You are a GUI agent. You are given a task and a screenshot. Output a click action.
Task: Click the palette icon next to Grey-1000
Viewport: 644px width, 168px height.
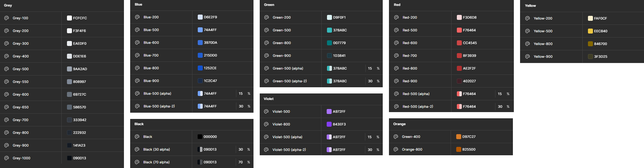click(x=7, y=158)
